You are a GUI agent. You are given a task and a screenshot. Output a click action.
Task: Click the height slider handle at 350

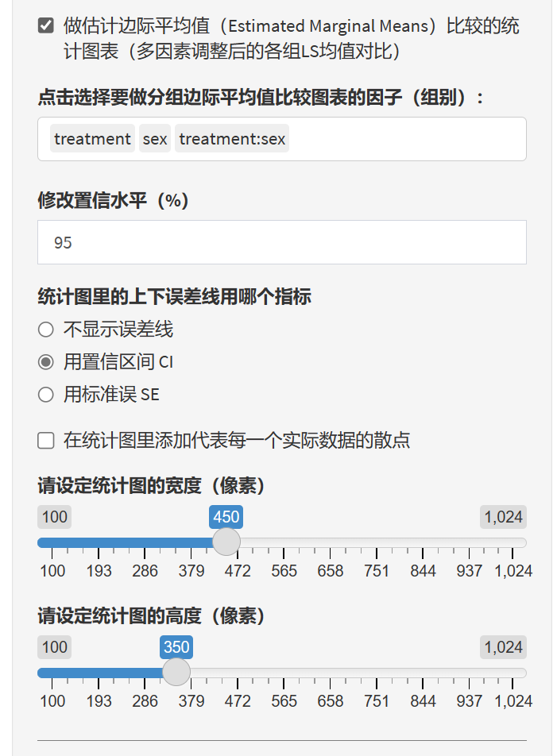click(176, 673)
